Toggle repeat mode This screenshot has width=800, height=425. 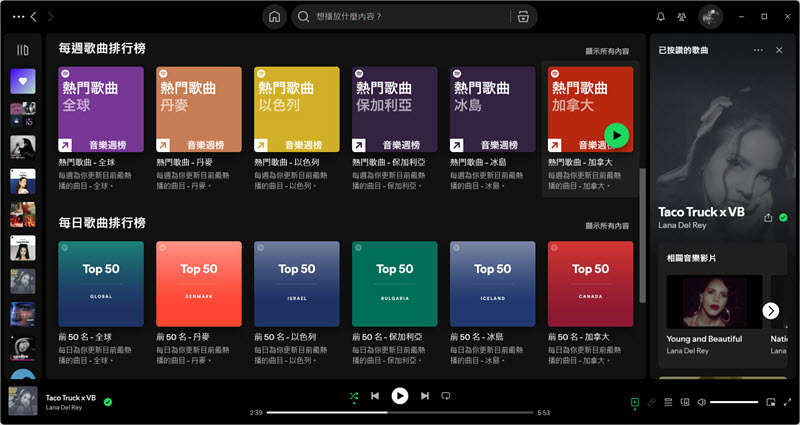[446, 396]
